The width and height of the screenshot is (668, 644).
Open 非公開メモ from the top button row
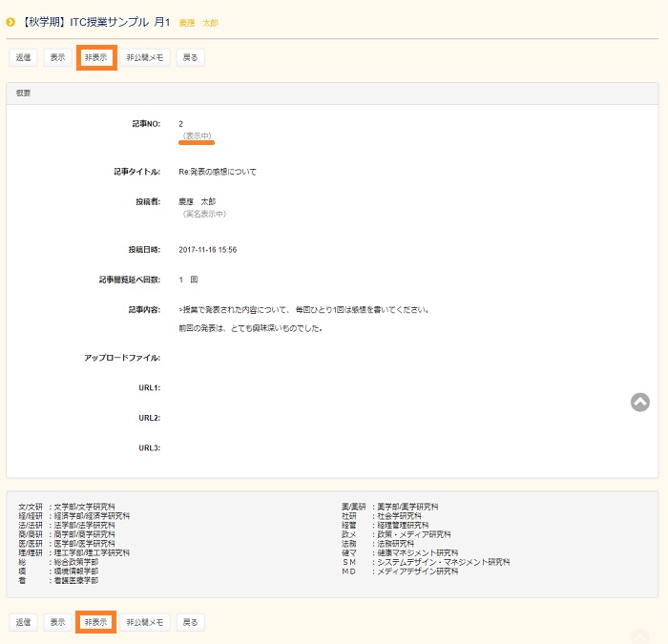tap(145, 57)
